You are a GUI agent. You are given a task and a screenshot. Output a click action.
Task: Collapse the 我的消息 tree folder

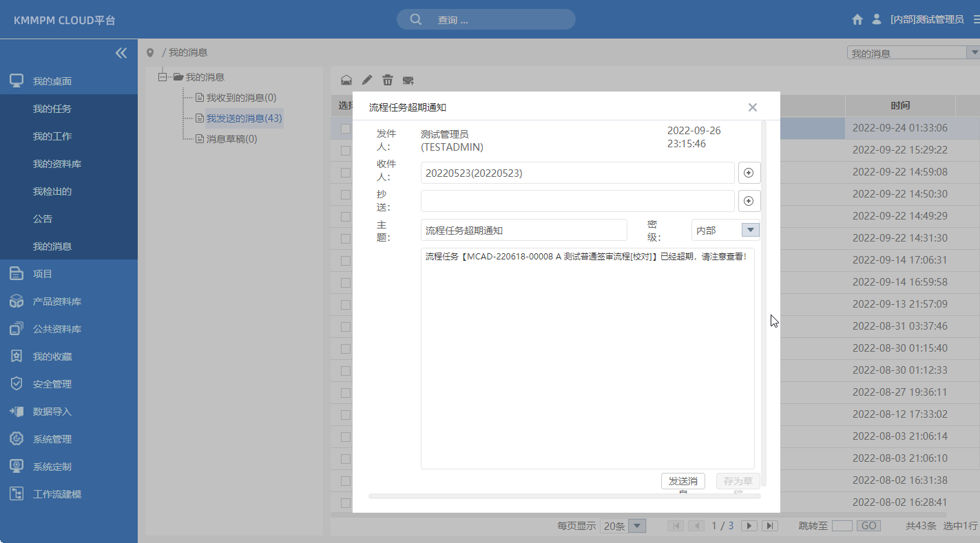161,76
